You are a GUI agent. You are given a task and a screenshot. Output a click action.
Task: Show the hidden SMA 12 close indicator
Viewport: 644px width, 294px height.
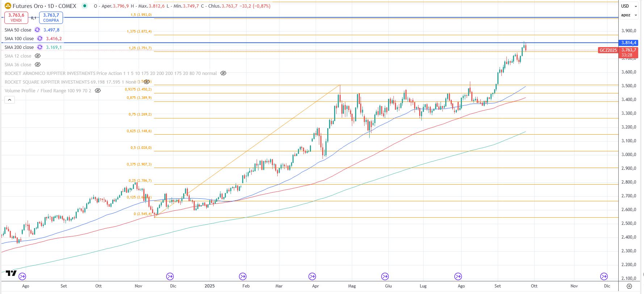37,56
